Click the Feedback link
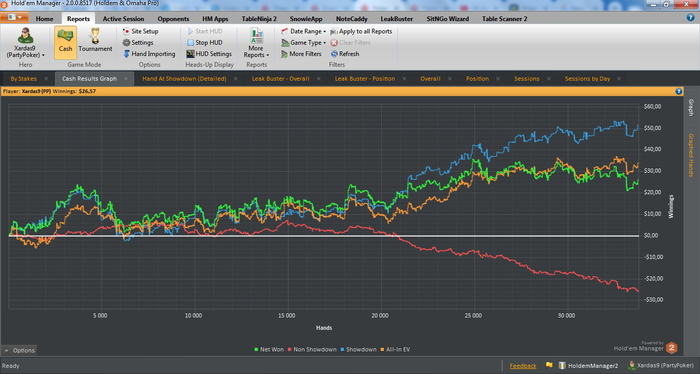Image resolution: width=700 pixels, height=374 pixels. 523,366
